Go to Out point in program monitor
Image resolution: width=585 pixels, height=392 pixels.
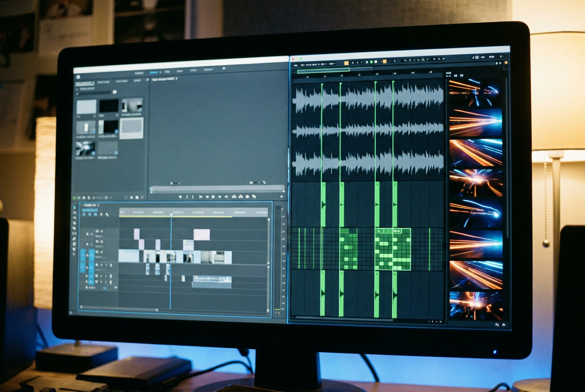[226, 196]
